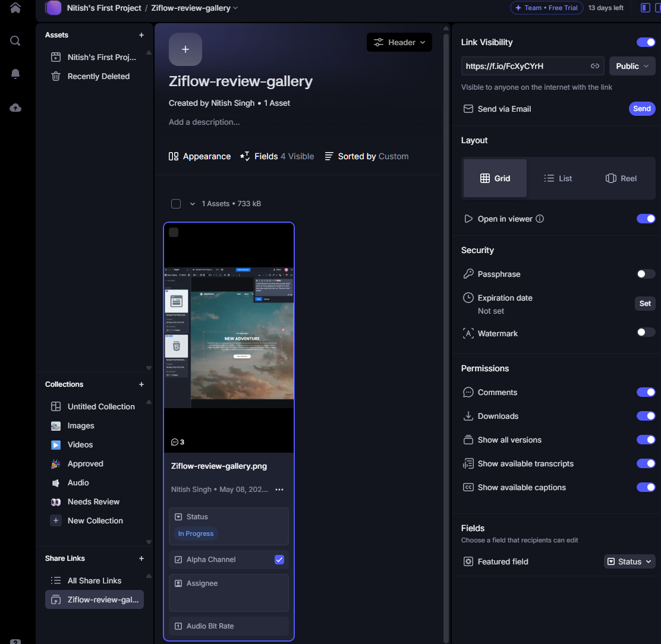Toggle Show available transcripts switch
This screenshot has height=644, width=661.
tap(646, 464)
